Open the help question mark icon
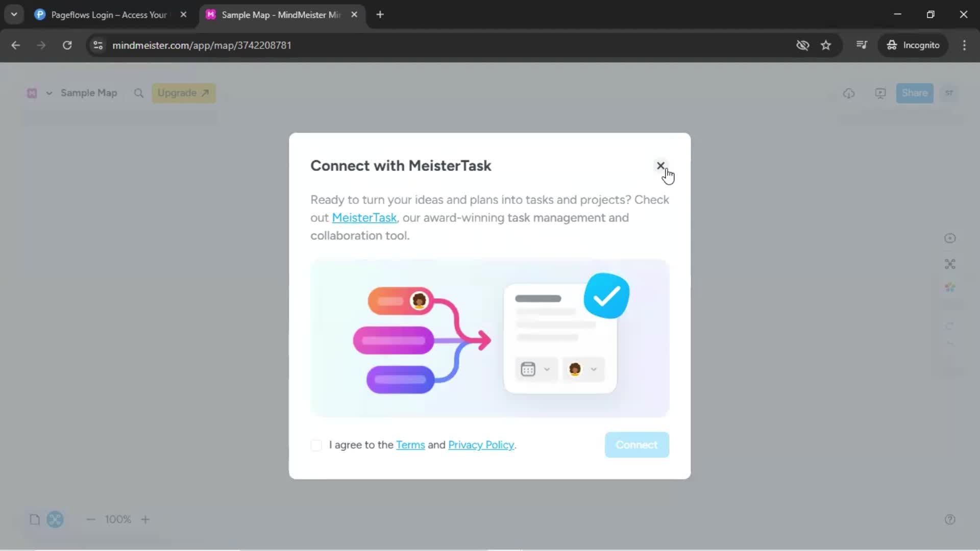The width and height of the screenshot is (980, 551). tap(950, 519)
